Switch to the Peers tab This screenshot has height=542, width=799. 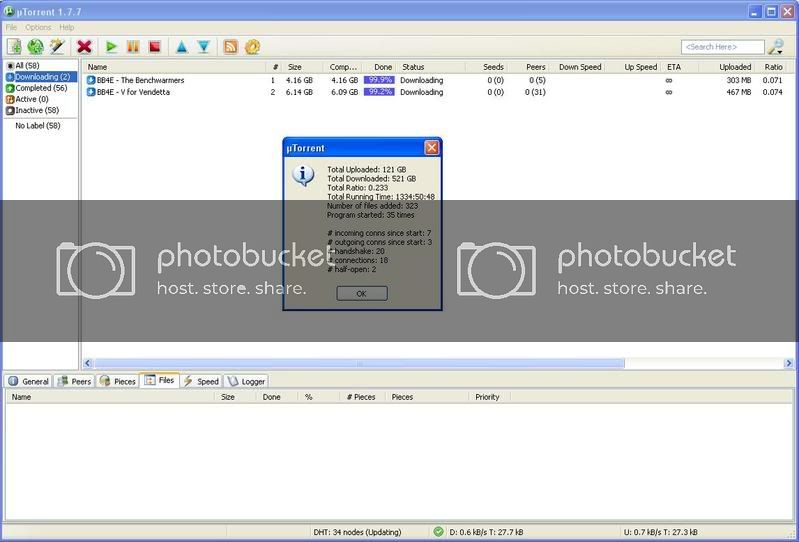point(74,381)
